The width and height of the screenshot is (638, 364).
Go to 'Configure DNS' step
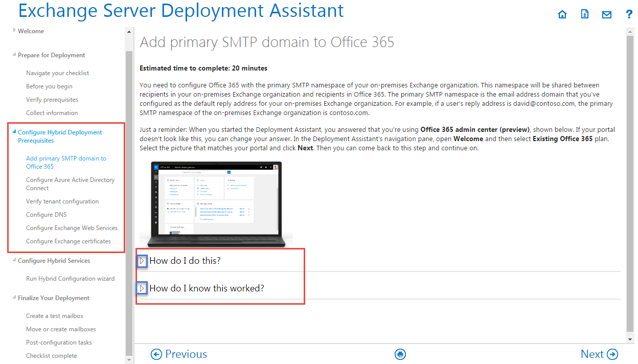click(x=46, y=215)
